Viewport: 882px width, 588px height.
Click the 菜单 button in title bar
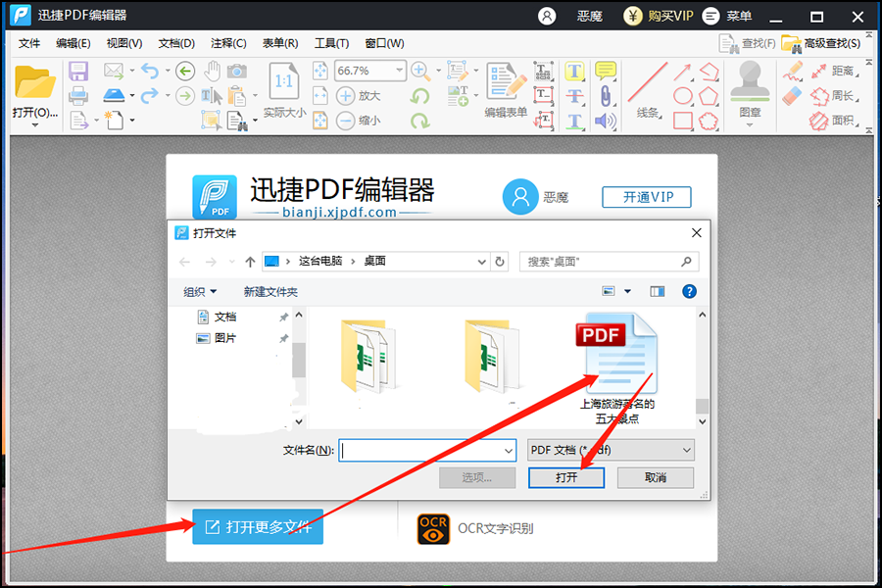(x=727, y=16)
